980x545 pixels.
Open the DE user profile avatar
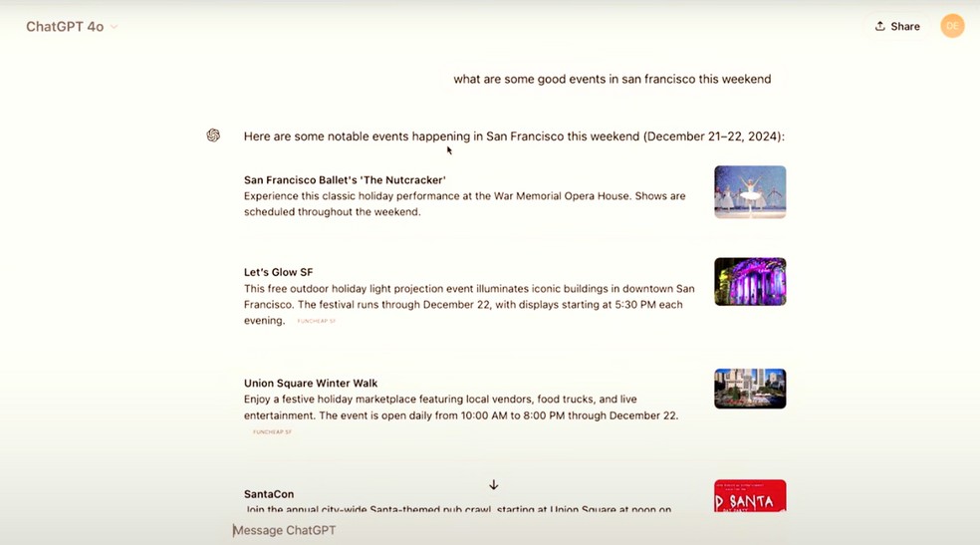tap(952, 26)
